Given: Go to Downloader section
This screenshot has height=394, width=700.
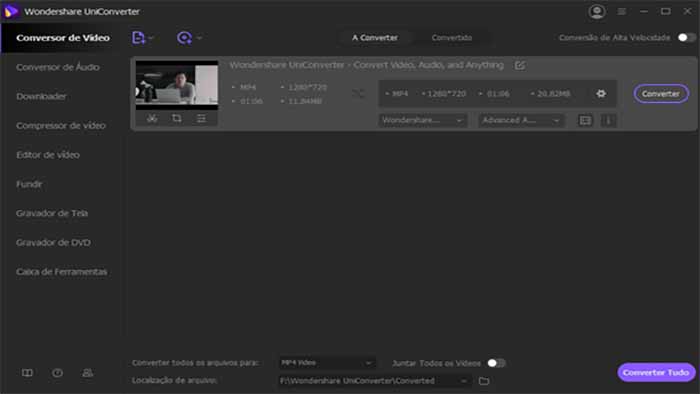Looking at the screenshot, I should click(x=41, y=96).
